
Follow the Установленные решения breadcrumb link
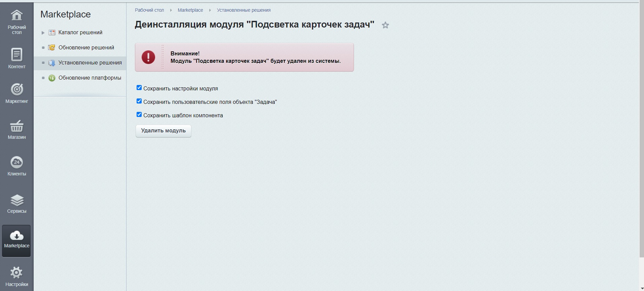click(x=244, y=10)
